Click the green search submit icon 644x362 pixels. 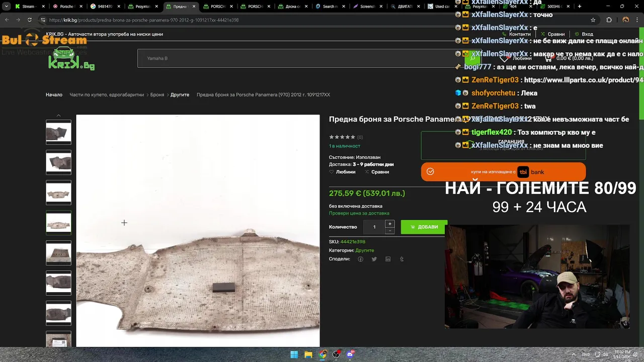pos(472,58)
